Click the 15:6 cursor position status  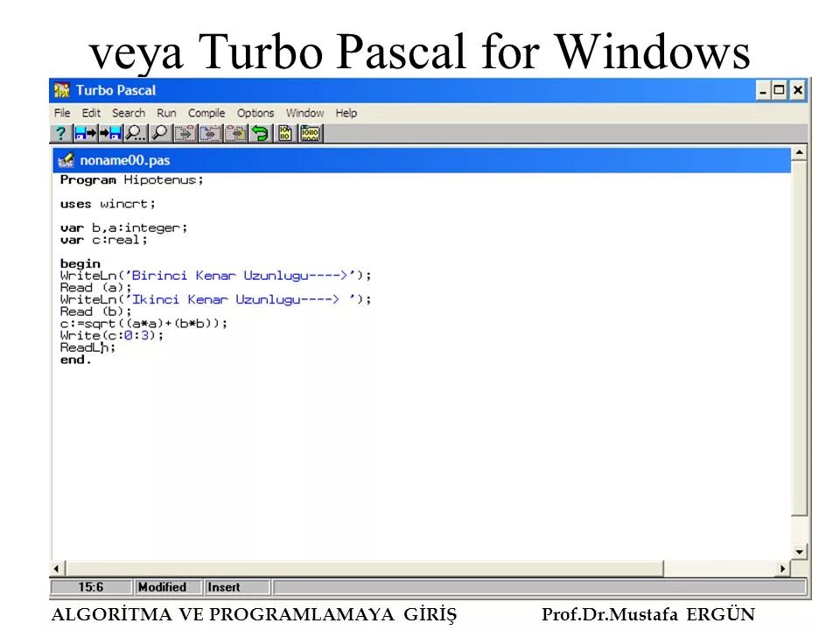pyautogui.click(x=90, y=587)
